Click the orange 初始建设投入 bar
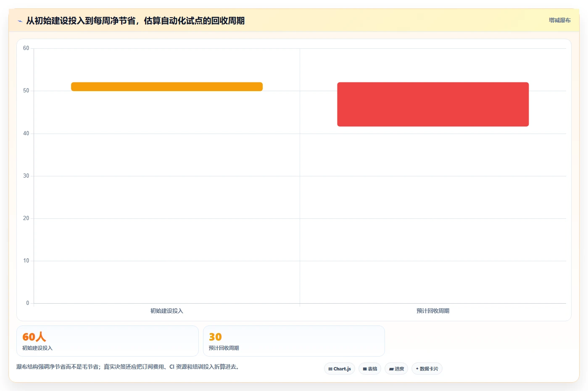 coord(167,87)
